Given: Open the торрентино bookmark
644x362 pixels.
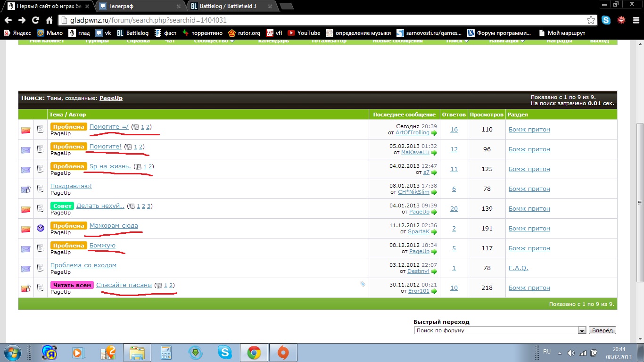Looking at the screenshot, I should coord(203,33).
